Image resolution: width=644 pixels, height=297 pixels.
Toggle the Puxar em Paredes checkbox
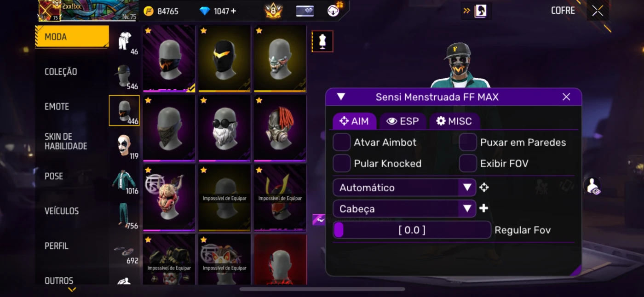(468, 142)
